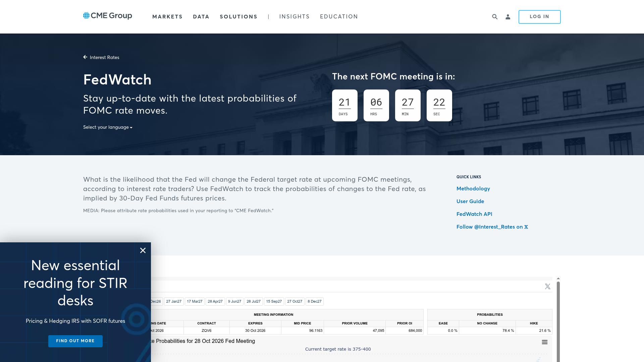Follow @Interest_Rates on X link
This screenshot has width=644, height=362.
[x=492, y=227]
